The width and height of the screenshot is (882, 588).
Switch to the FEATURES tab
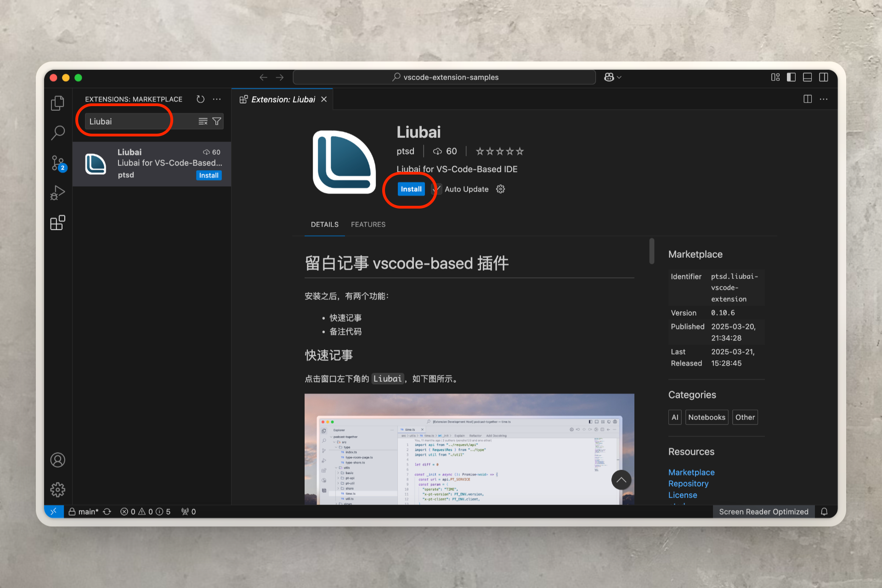pyautogui.click(x=368, y=225)
